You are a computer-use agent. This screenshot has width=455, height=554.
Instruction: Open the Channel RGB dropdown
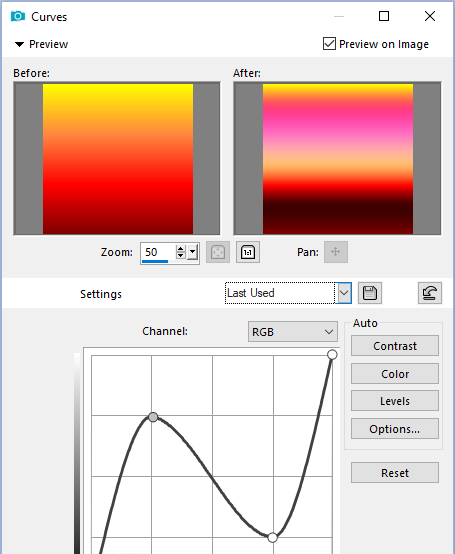(293, 332)
